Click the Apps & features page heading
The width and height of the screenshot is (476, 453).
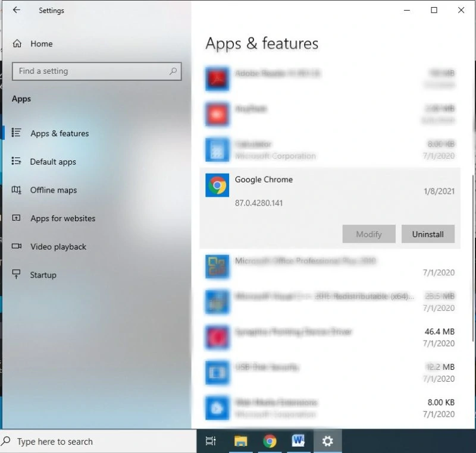click(x=262, y=43)
